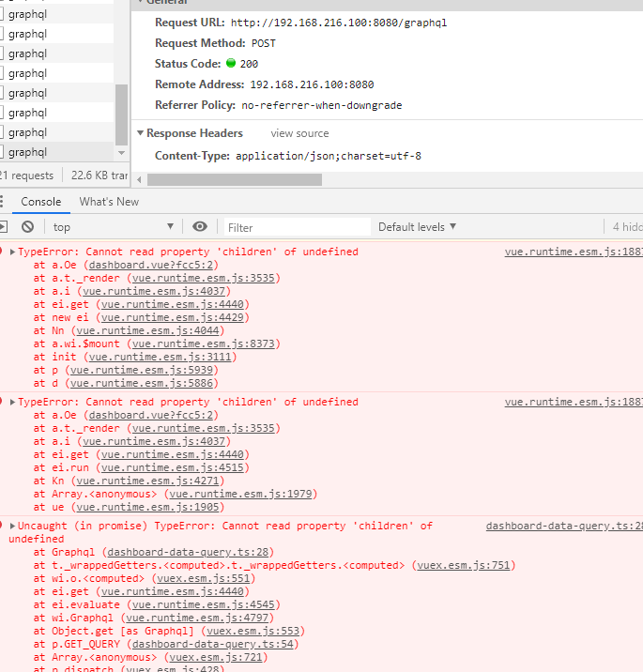643x672 pixels.
Task: Click the 4 hidden messages indicator
Action: (x=628, y=227)
